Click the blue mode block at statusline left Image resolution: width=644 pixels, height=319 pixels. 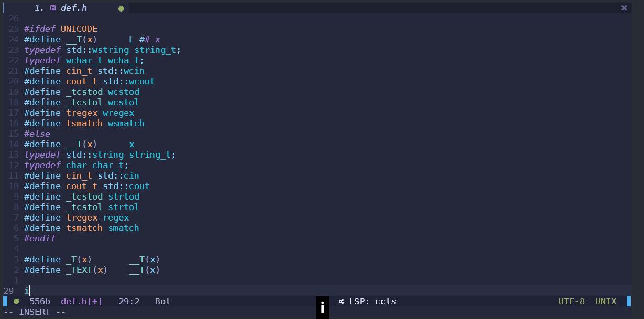[x=4, y=301]
